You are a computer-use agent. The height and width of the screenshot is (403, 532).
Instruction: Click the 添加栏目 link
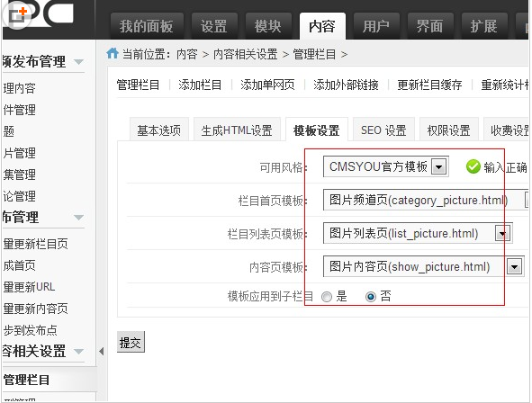[200, 85]
